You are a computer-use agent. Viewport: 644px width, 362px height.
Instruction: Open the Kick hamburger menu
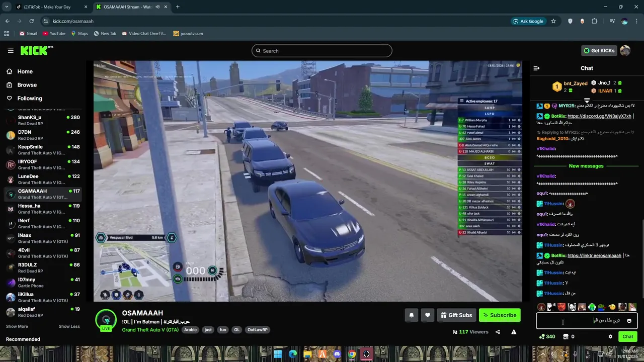click(11, 51)
